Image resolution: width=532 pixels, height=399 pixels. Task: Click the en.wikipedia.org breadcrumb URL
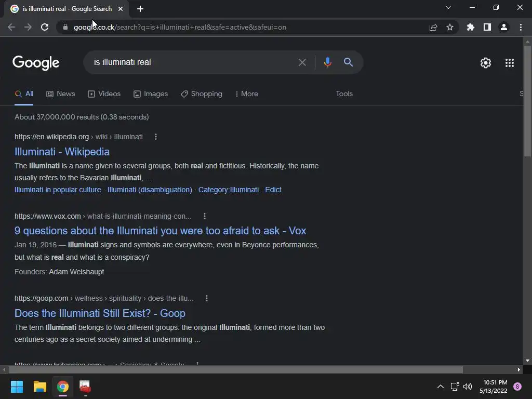coord(51,137)
